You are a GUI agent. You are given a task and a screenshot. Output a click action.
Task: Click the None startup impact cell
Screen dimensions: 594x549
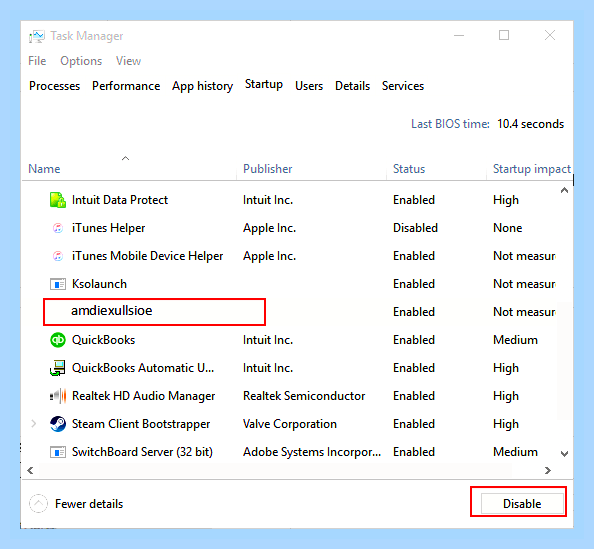tap(508, 228)
